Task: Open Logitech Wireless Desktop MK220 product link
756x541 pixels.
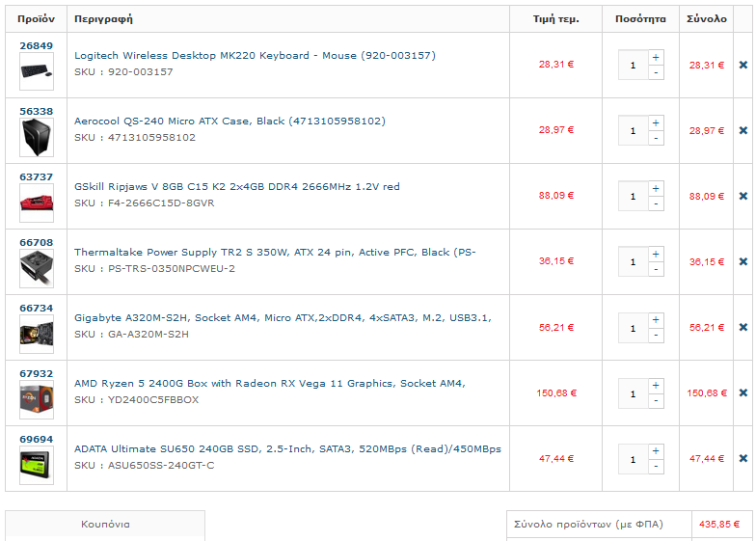Action: point(255,56)
